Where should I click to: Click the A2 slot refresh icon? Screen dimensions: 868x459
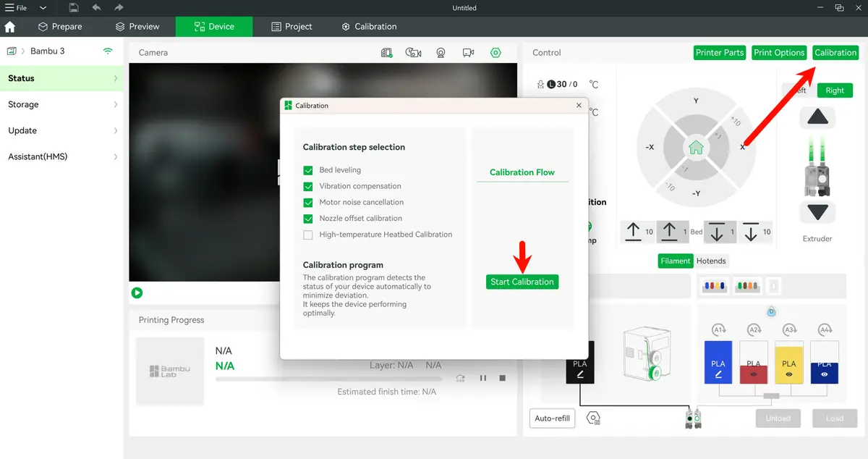(x=754, y=330)
